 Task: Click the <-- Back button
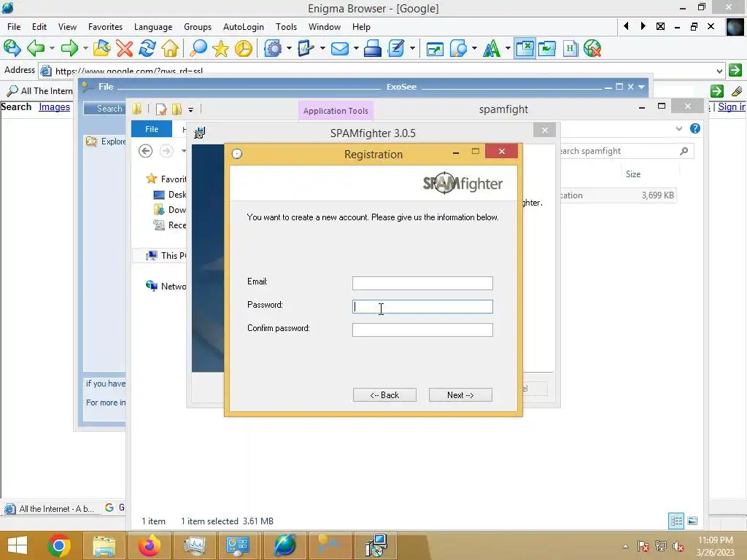[384, 394]
